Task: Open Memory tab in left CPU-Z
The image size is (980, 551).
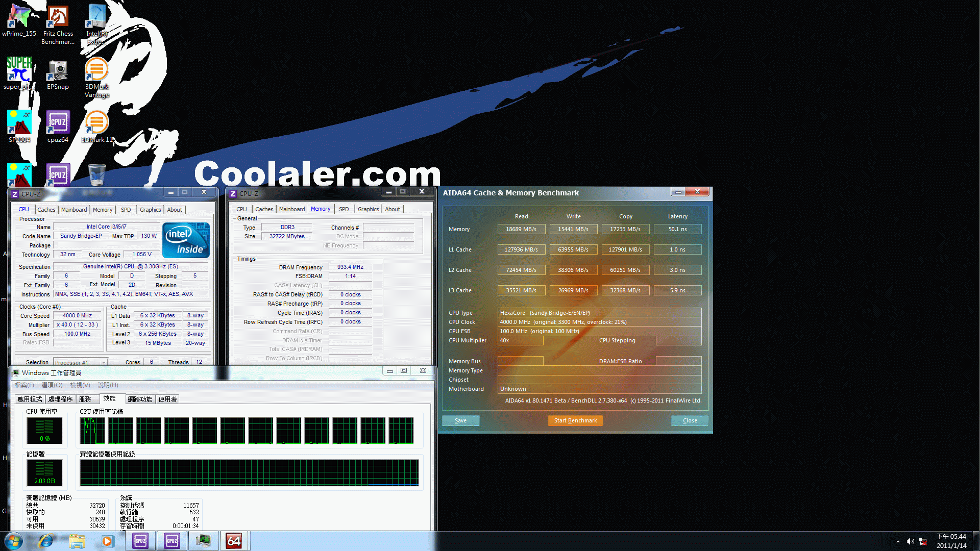Action: (103, 210)
